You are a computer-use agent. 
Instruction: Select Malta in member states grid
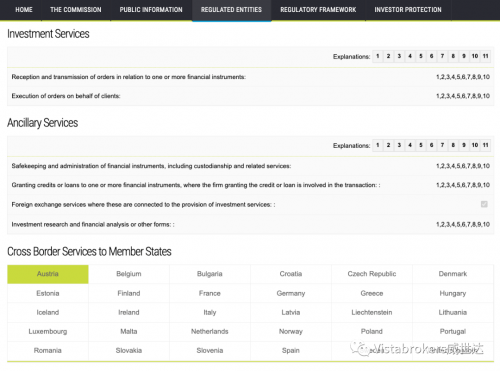coord(129,331)
